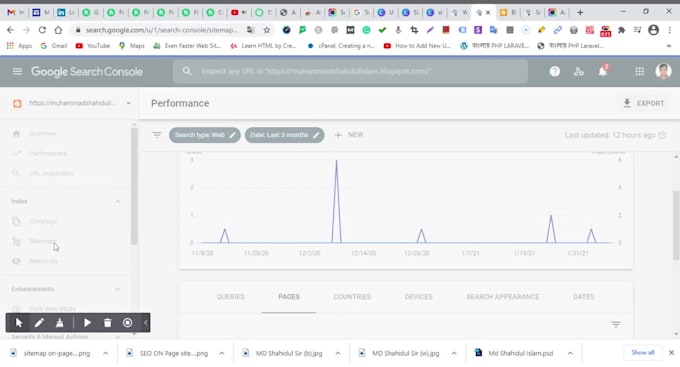Open browser home page
The height and width of the screenshot is (367, 680).
(x=58, y=30)
